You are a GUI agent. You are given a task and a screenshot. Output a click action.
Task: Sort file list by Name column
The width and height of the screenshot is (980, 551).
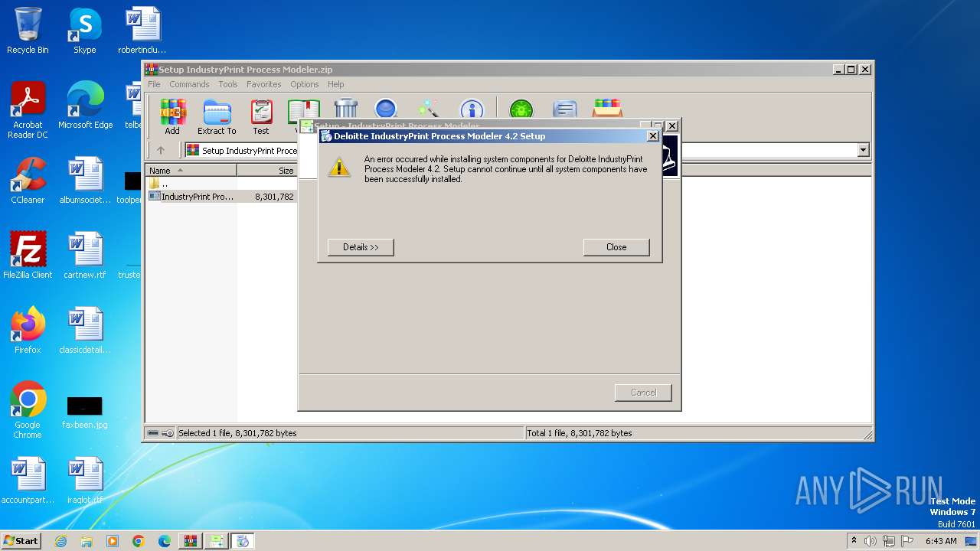click(x=191, y=171)
